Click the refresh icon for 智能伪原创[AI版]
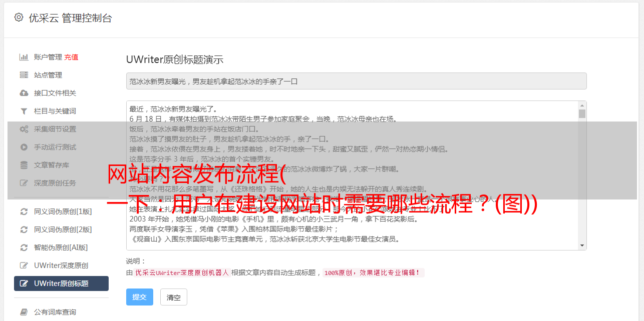 pyautogui.click(x=24, y=247)
